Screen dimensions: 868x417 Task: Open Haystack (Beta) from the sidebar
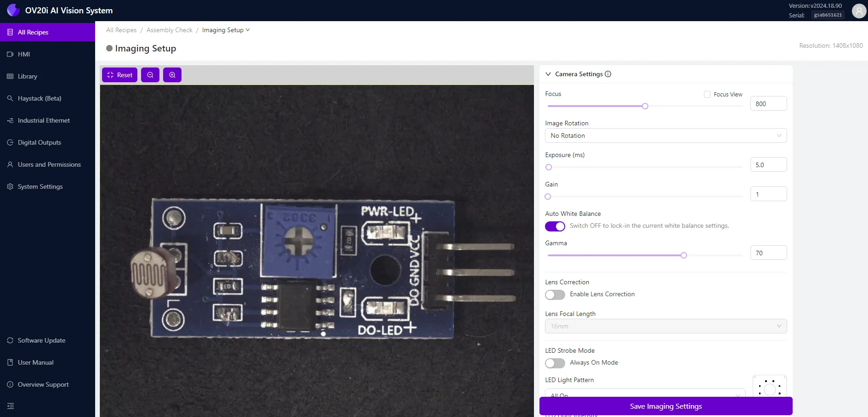tap(40, 98)
